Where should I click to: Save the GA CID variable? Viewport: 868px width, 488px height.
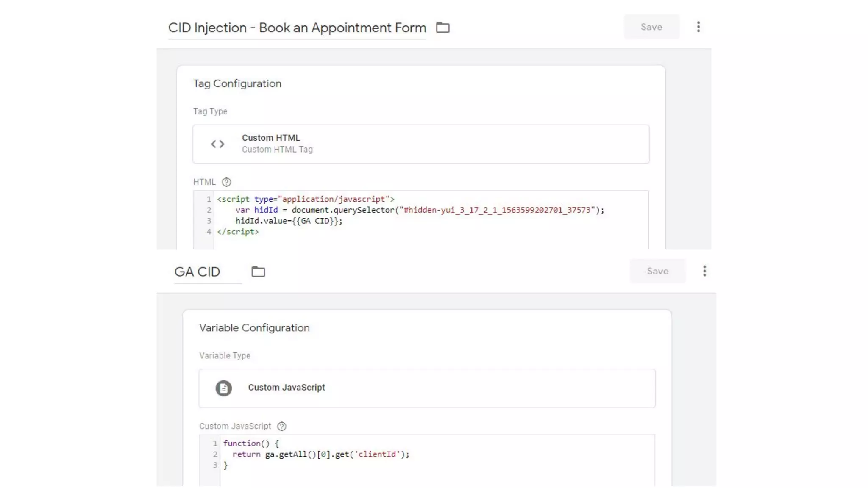657,271
